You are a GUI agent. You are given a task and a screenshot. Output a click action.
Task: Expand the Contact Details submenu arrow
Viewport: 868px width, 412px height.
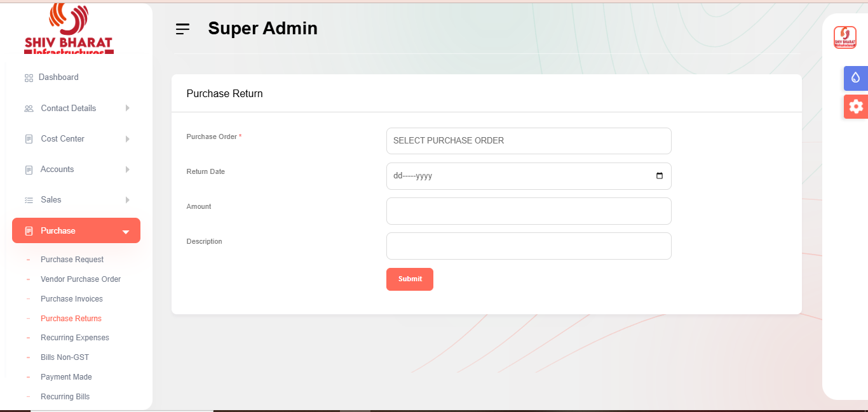coord(127,109)
